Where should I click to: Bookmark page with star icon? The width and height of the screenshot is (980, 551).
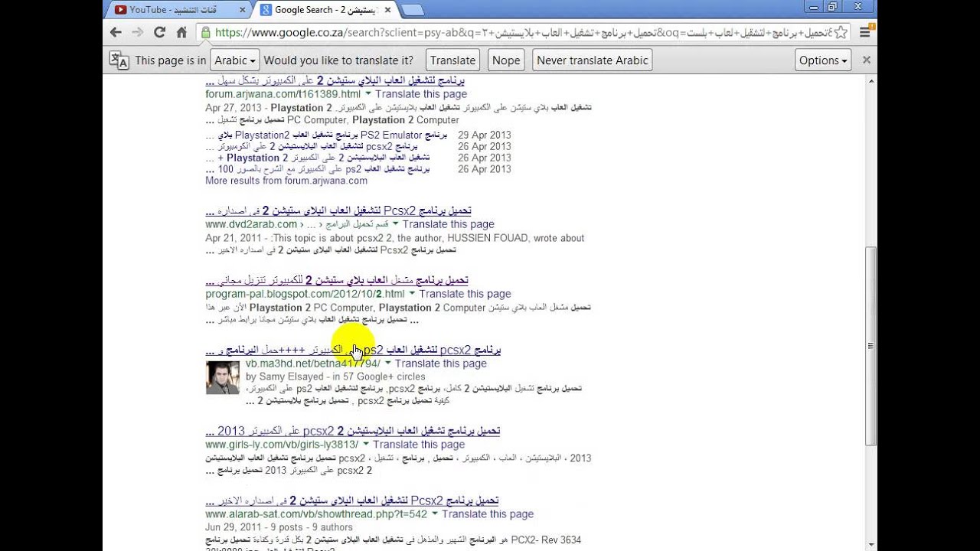[841, 32]
